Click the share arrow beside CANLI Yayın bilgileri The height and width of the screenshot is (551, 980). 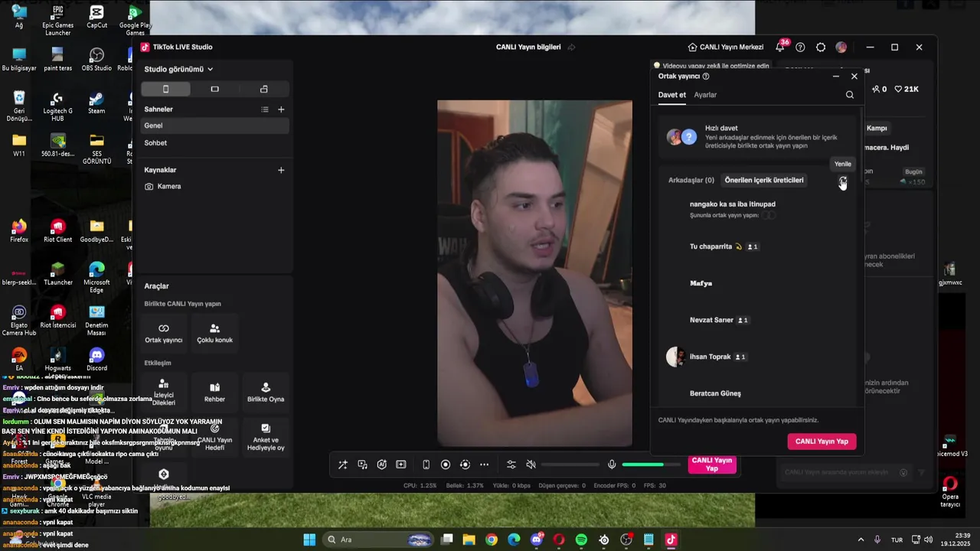(570, 47)
